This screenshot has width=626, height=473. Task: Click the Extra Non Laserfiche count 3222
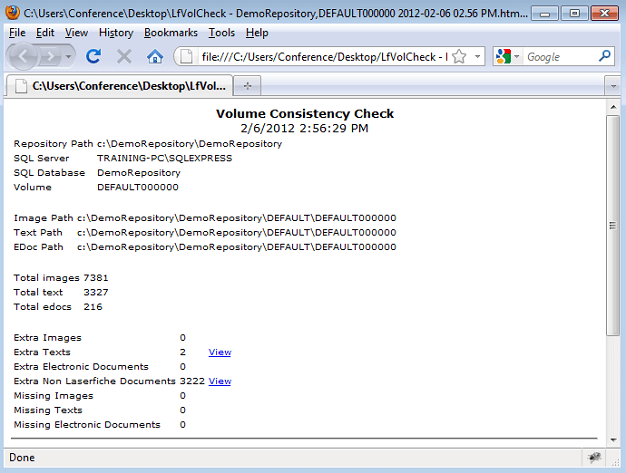(x=192, y=381)
